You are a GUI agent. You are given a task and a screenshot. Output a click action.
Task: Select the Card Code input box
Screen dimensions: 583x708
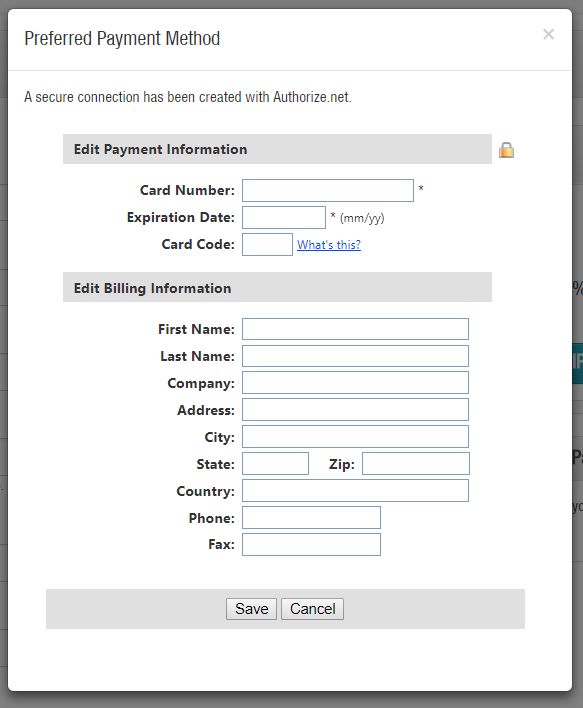pos(267,244)
